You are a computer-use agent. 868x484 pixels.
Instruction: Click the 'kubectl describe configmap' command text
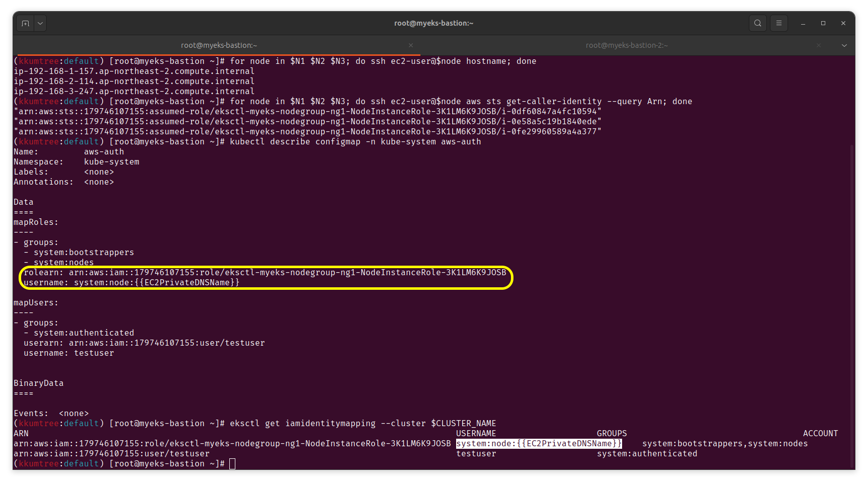(355, 142)
